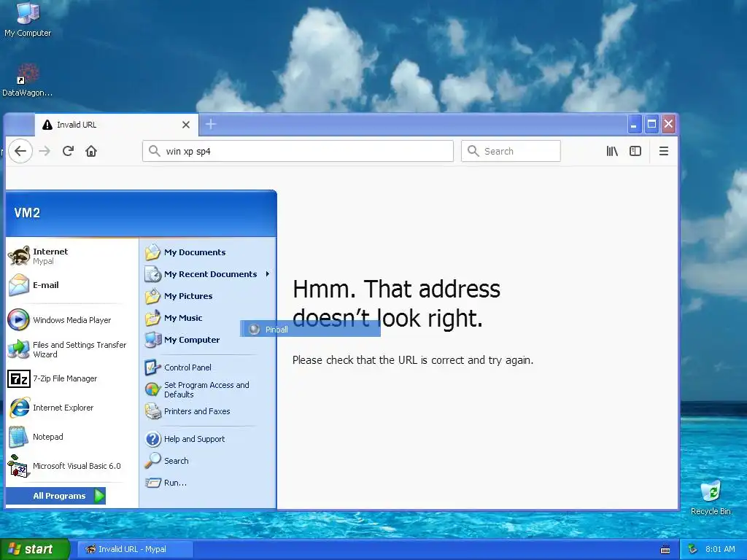Maximize the Mypal browser window
This screenshot has height=560, width=747.
click(651, 125)
